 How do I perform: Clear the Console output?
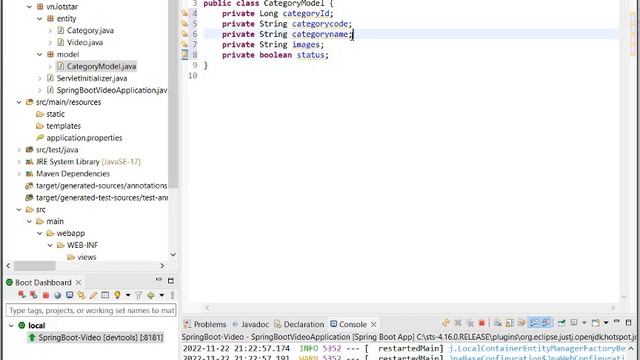pos(498,323)
